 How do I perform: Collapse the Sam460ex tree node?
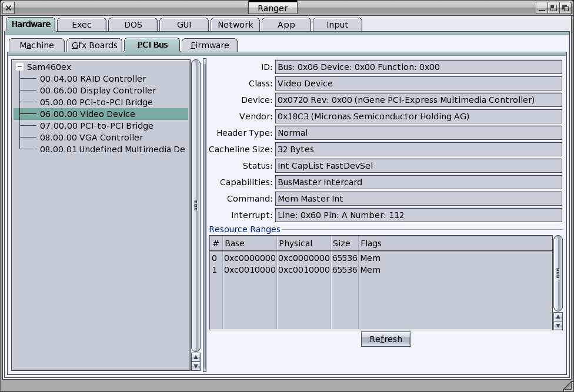(x=20, y=67)
